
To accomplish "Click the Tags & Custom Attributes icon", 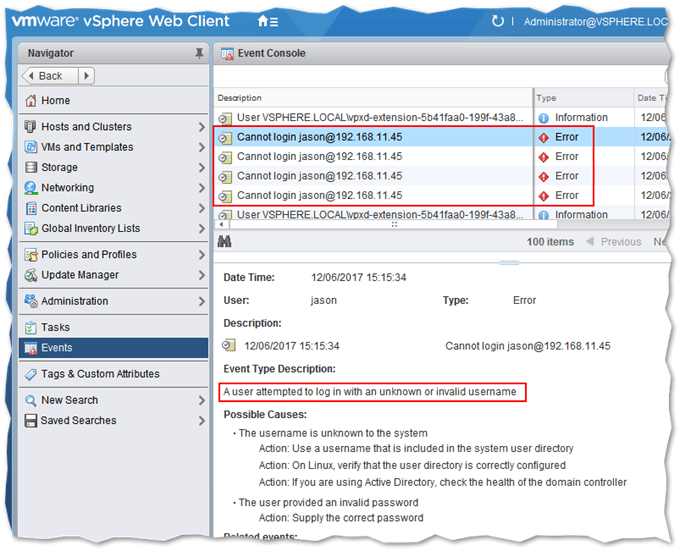I will pyautogui.click(x=31, y=374).
